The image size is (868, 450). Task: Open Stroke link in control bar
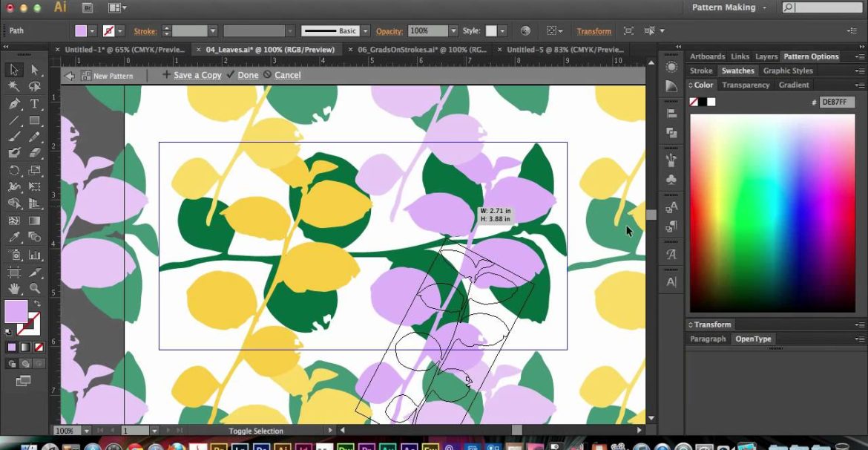145,31
